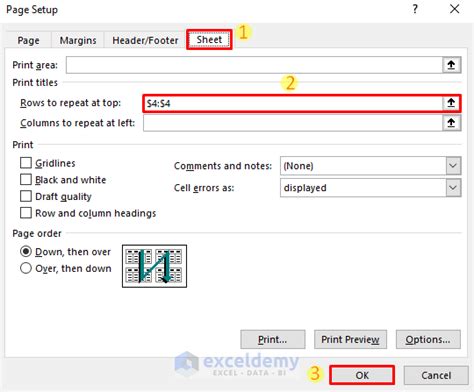Open the Header/Footer tab

point(145,40)
